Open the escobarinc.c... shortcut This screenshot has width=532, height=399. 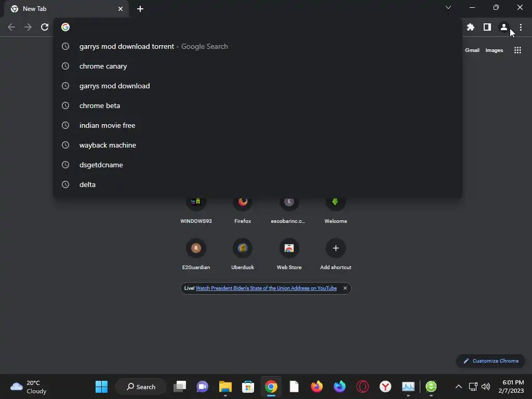tap(289, 210)
